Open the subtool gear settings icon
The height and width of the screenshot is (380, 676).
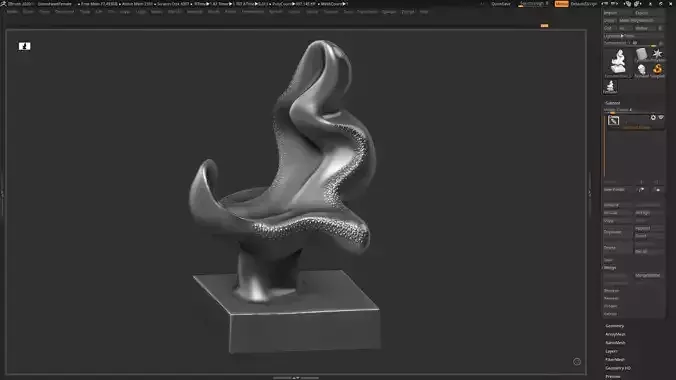tap(653, 117)
